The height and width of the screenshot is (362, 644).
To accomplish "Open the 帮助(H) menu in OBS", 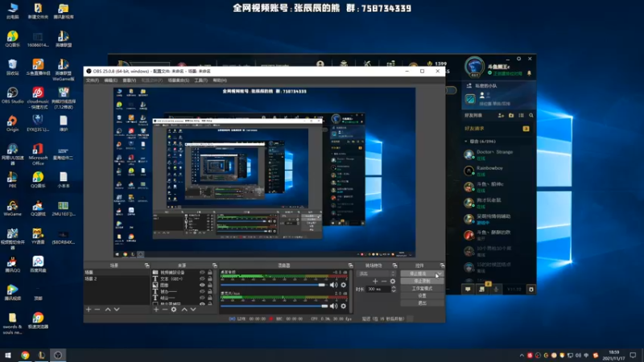I will pos(220,80).
